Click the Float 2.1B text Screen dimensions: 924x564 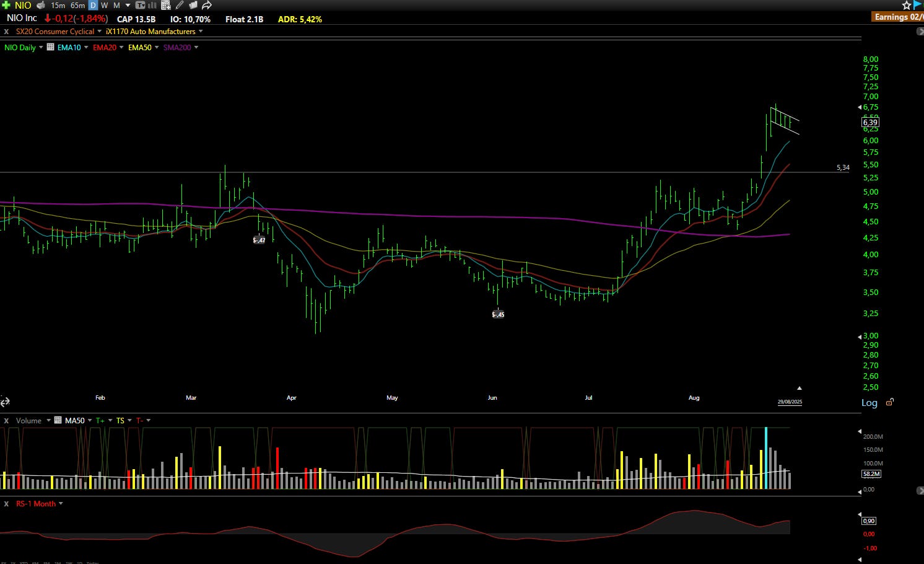tap(244, 19)
